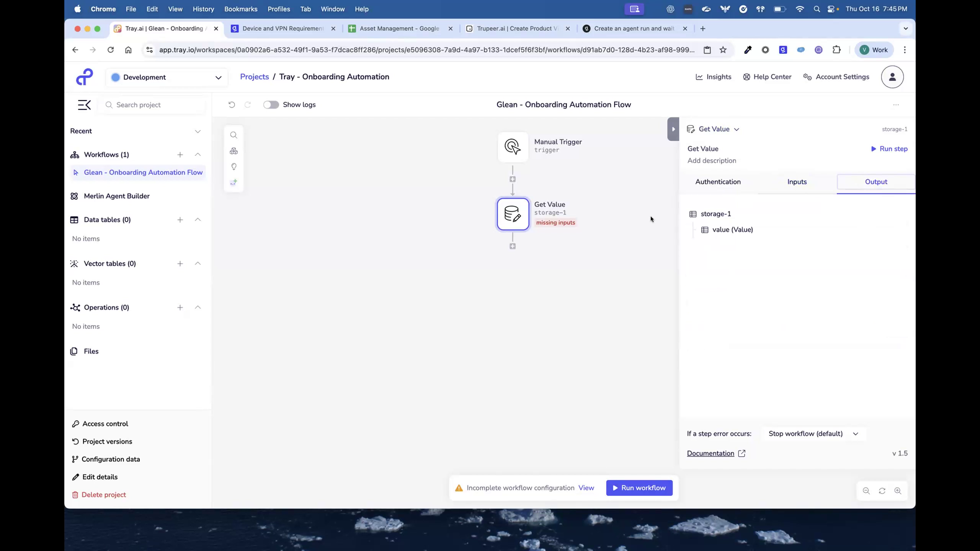Viewport: 980px width, 551px height.
Task: Open the Documentation link
Action: (x=711, y=453)
